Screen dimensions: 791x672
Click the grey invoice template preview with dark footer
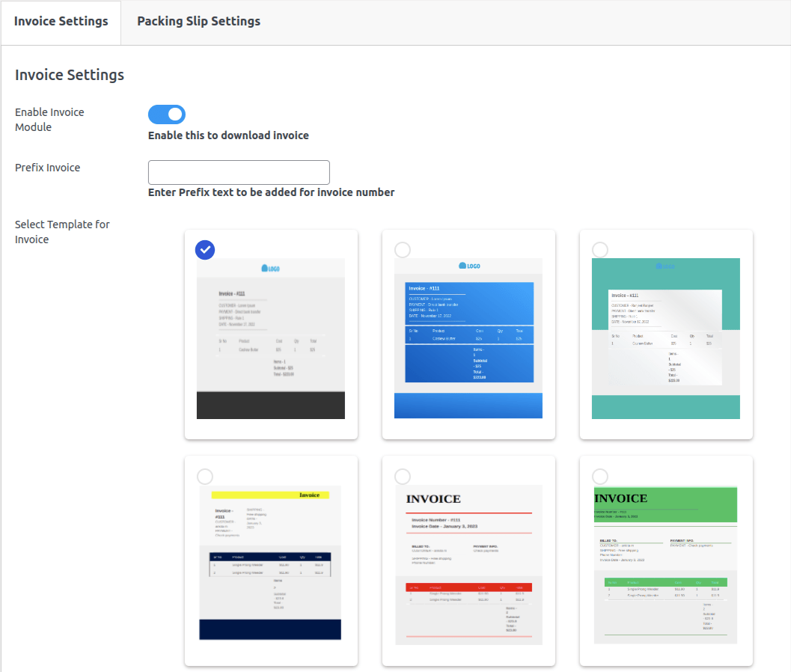tap(271, 338)
